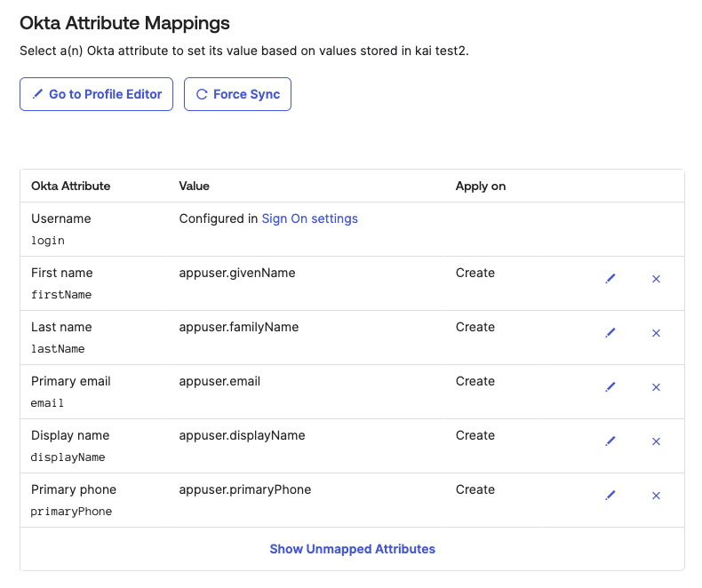Click Create in the Primary phone row
The width and height of the screenshot is (702, 588).
click(475, 489)
